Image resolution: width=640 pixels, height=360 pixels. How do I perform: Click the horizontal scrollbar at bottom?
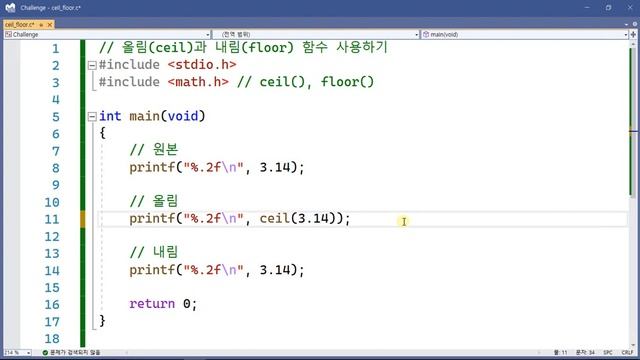click(333, 352)
